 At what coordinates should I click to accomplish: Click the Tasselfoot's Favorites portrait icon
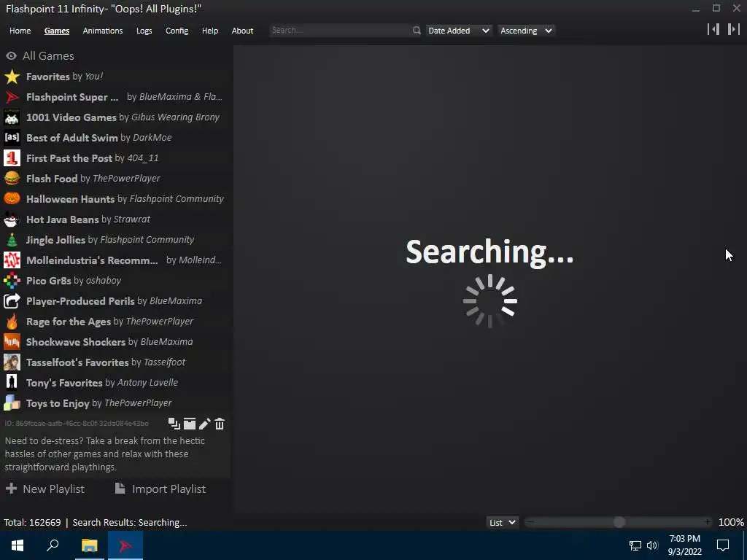click(x=12, y=362)
